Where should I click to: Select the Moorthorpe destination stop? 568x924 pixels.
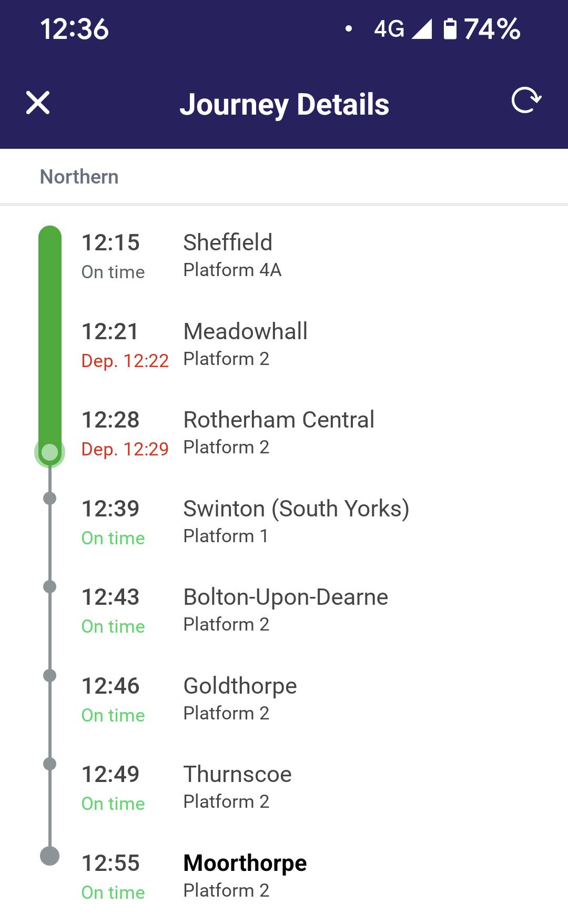tap(245, 864)
